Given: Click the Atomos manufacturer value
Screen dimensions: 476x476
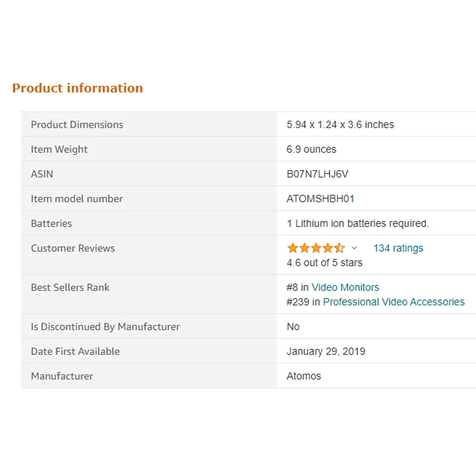Looking at the screenshot, I should [x=303, y=376].
